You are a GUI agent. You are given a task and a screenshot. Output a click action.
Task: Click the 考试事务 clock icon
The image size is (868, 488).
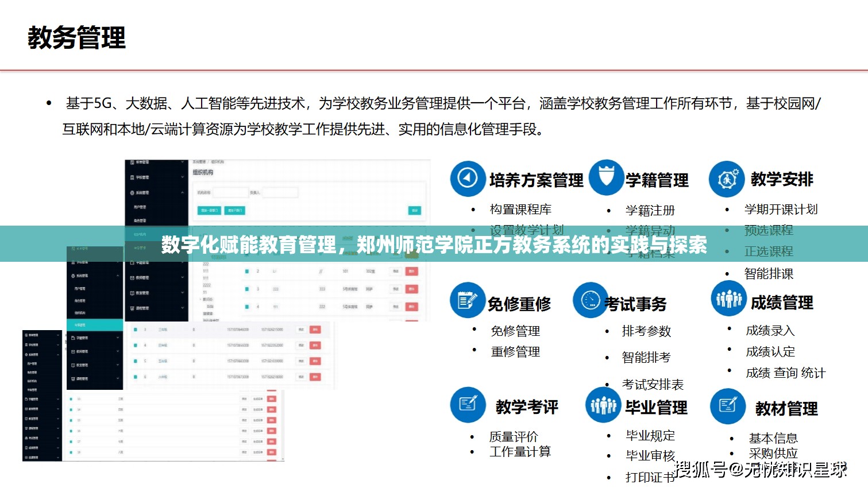tap(591, 300)
